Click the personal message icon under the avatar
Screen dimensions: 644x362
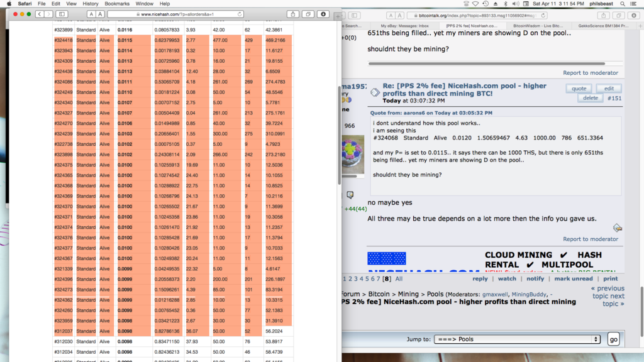coord(350,195)
